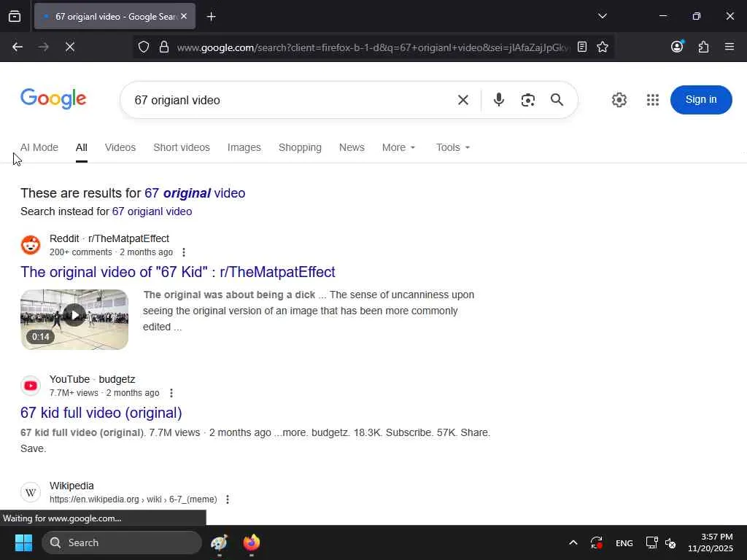The width and height of the screenshot is (747, 560).
Task: Click the address bar URL
Action: coord(373,47)
